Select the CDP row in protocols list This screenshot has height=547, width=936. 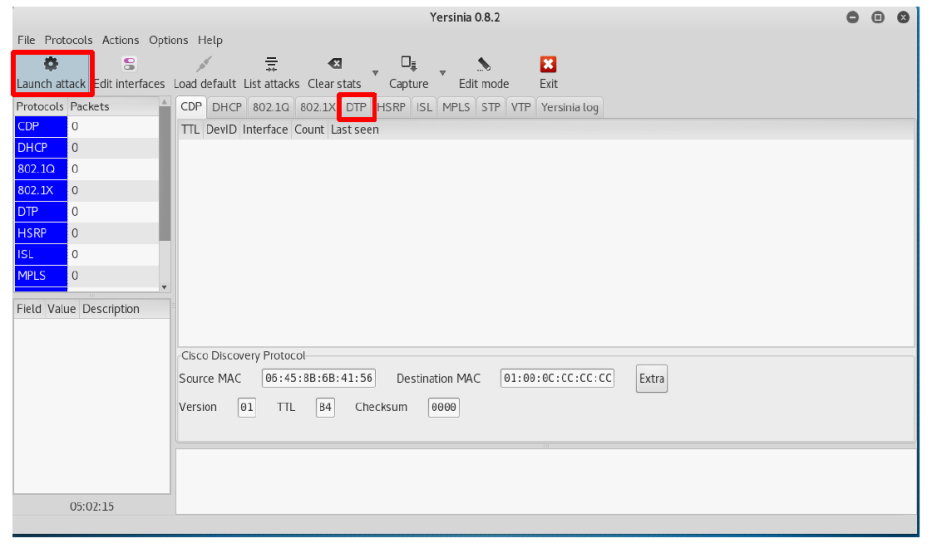coord(87,127)
